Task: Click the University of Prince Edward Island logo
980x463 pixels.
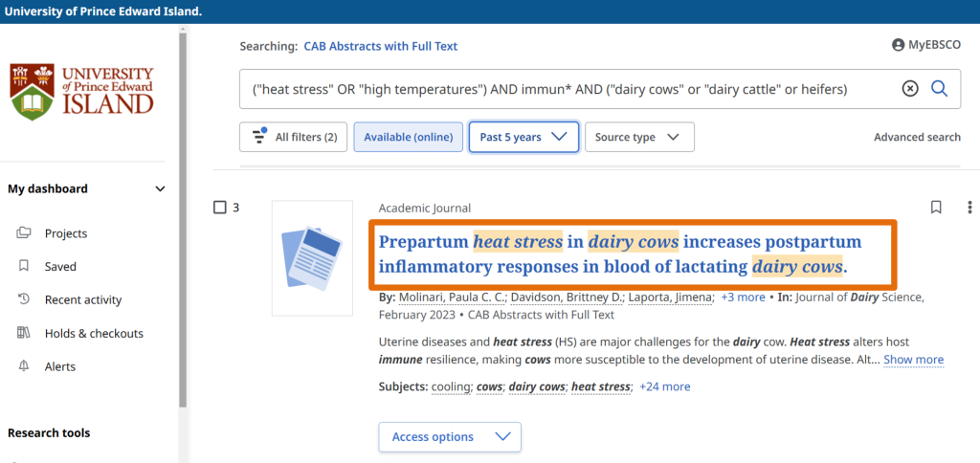Action: tap(82, 92)
